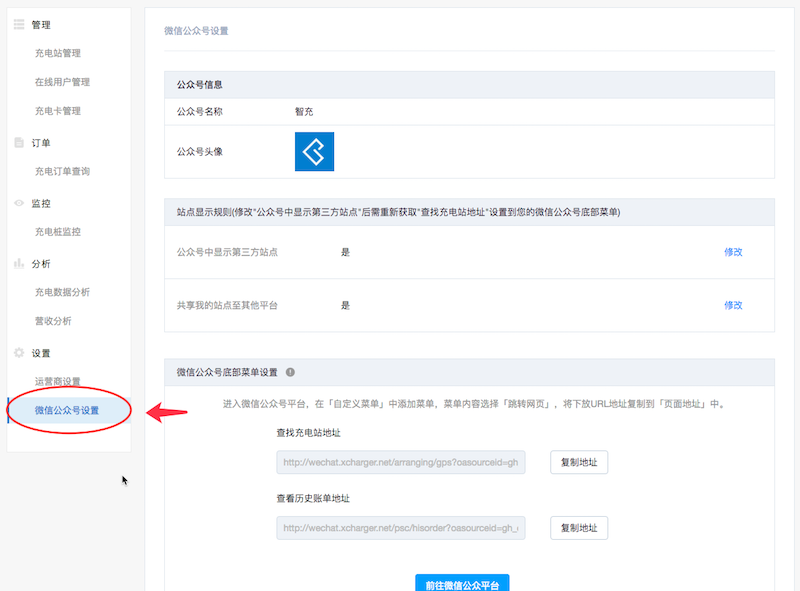The image size is (800, 591).
Task: Click the 设置 gear icon
Action: pos(19,353)
